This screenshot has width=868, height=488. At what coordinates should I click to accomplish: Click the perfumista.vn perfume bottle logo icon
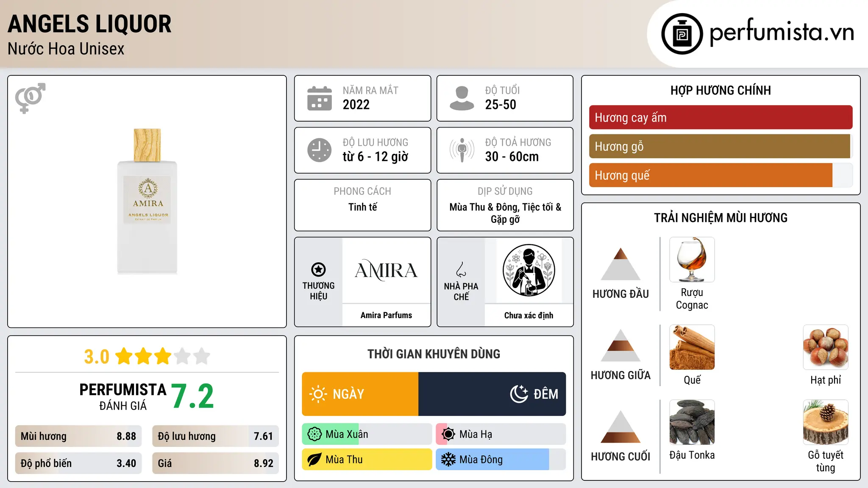tap(682, 34)
